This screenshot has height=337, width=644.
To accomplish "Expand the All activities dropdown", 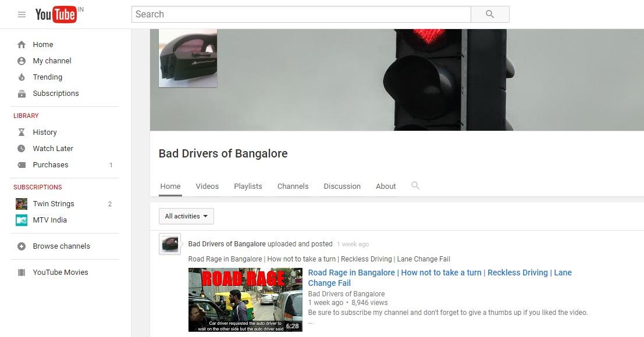I will (186, 216).
